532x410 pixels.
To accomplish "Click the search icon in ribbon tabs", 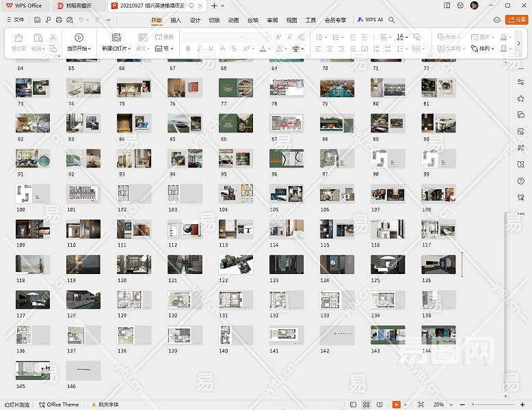I will click(392, 20).
